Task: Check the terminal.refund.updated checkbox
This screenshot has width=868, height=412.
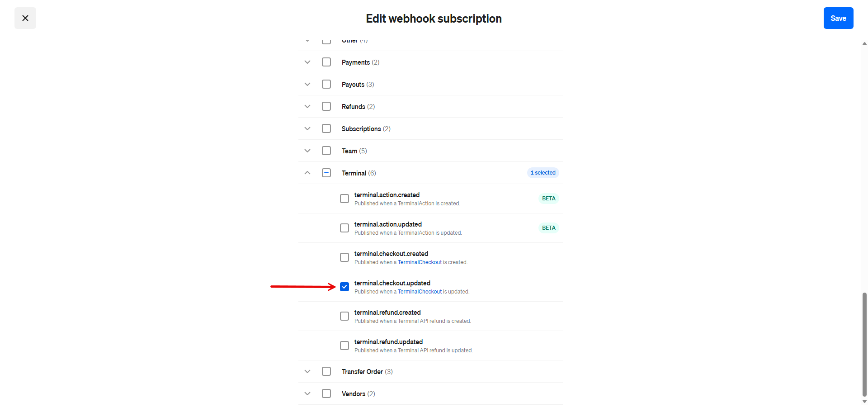Action: coord(344,346)
